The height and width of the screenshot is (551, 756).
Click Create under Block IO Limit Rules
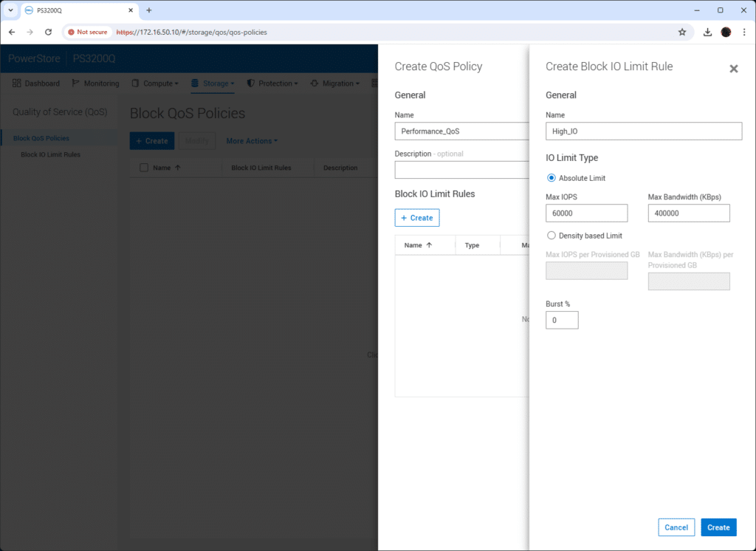click(x=417, y=218)
